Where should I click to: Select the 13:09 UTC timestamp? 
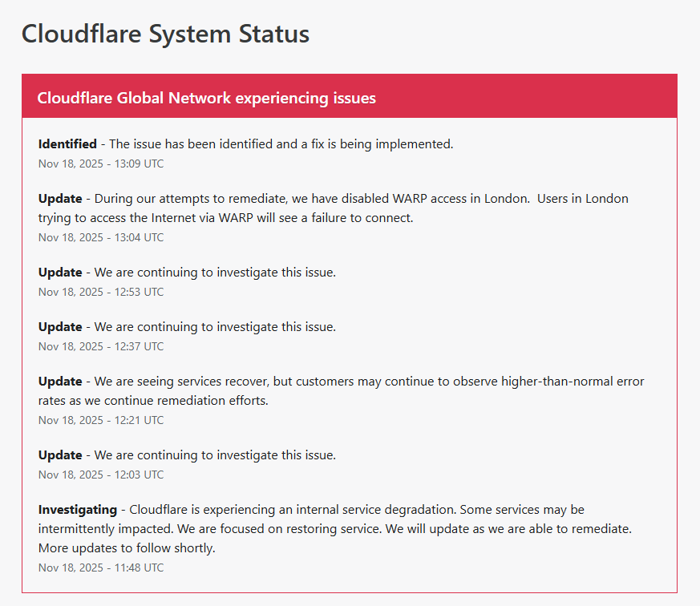(101, 164)
